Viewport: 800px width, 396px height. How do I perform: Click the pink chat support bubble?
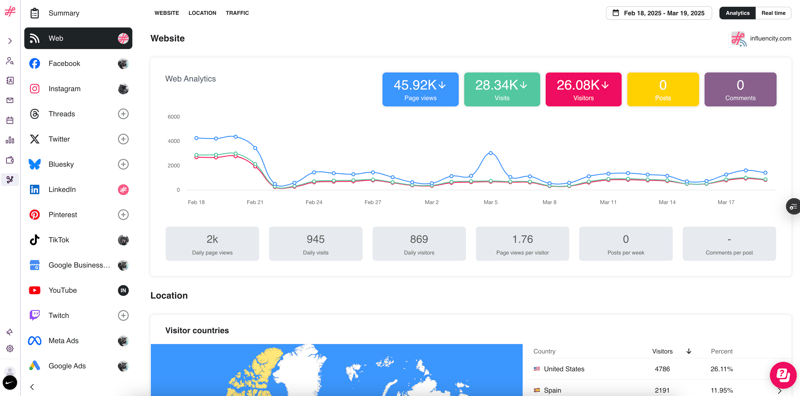tap(783, 375)
